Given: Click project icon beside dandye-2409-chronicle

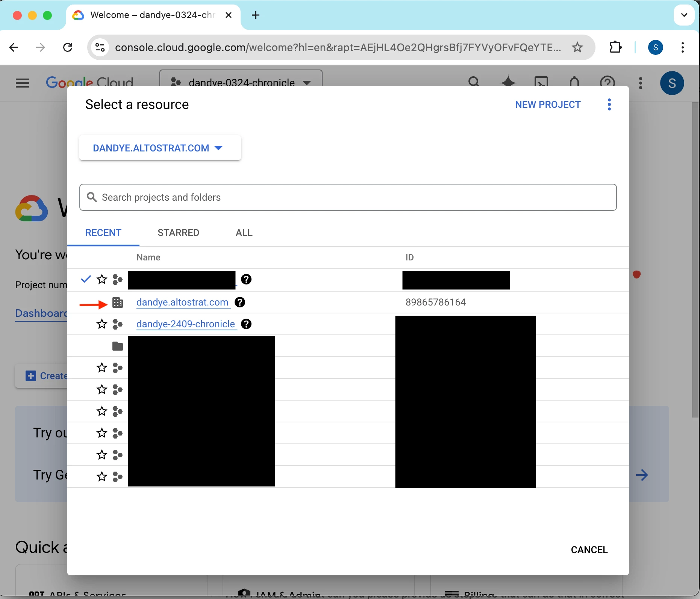Looking at the screenshot, I should click(x=118, y=324).
